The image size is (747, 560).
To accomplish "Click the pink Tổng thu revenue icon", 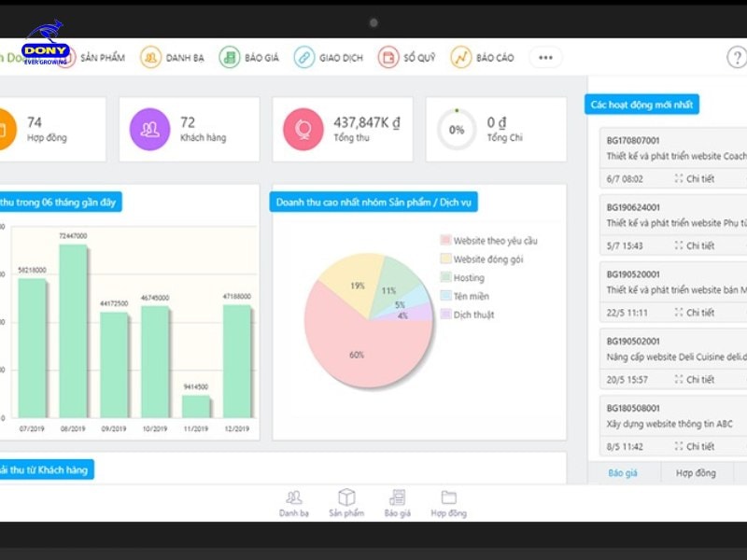I will (x=303, y=130).
